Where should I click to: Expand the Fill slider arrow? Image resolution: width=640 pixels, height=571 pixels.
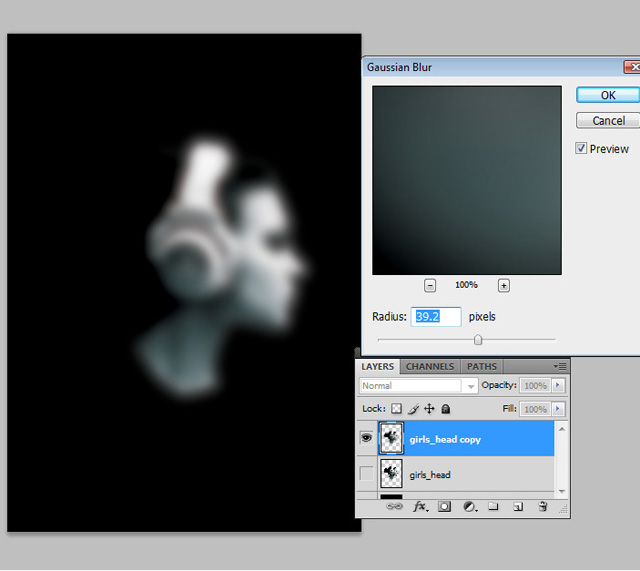coord(558,409)
